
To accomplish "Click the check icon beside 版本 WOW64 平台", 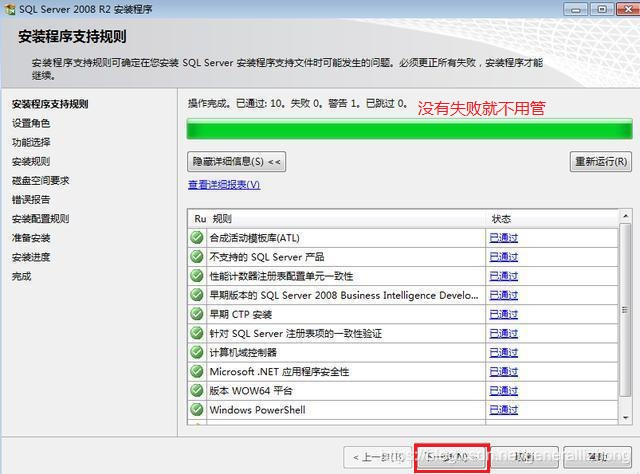I will (197, 390).
